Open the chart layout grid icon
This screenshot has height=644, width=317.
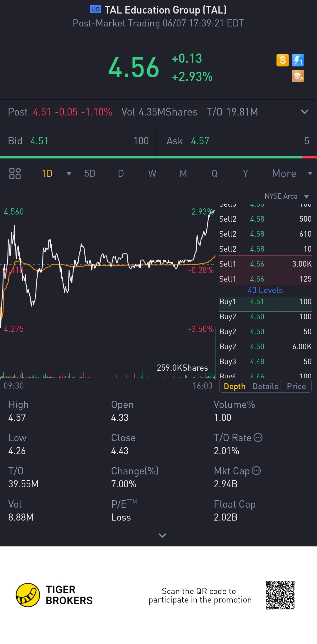[15, 173]
